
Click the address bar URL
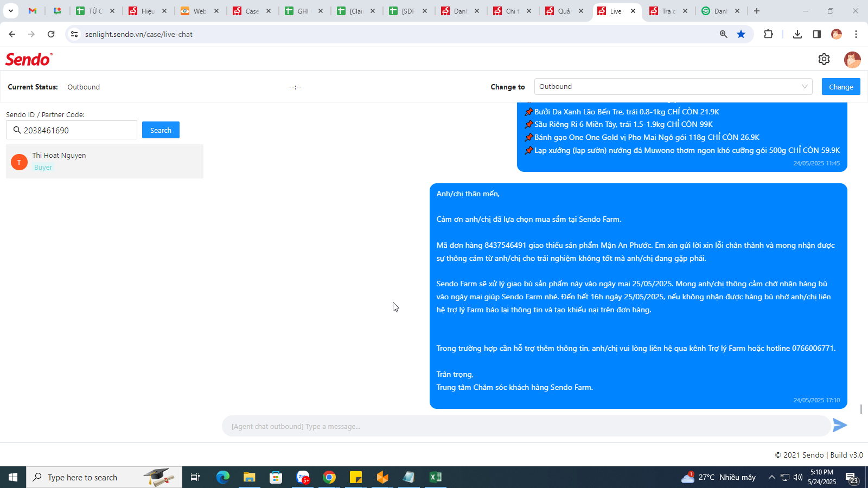139,34
